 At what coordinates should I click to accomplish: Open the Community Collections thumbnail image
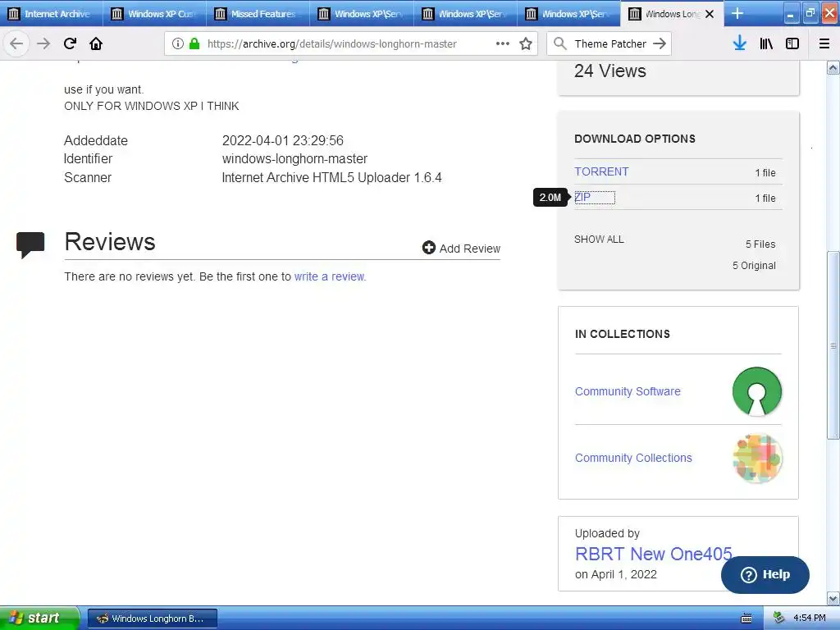pos(757,458)
